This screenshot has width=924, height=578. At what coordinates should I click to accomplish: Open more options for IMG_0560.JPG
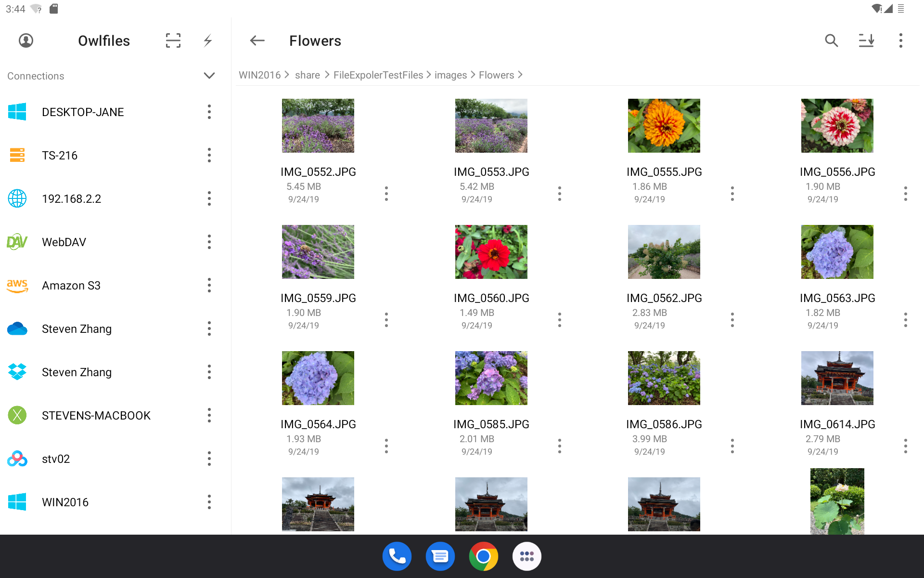click(560, 320)
